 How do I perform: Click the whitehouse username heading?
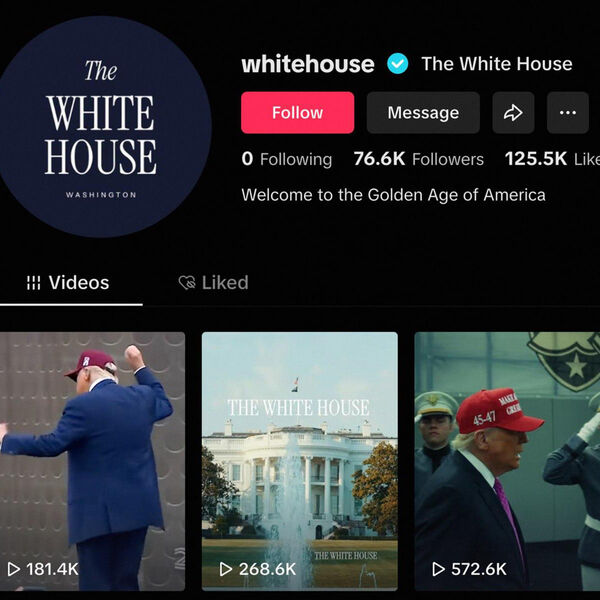pos(308,64)
